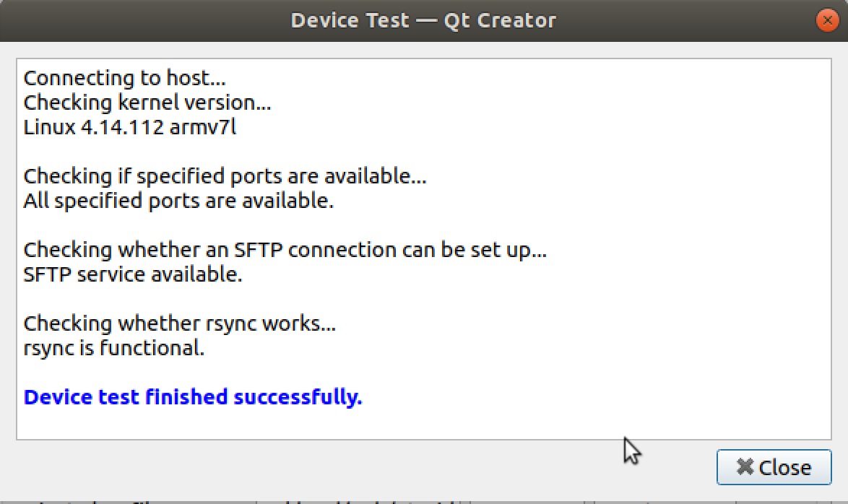Screen dimensions: 848x504
Task: Click the 'rsync is functional.' line
Action: coord(113,348)
